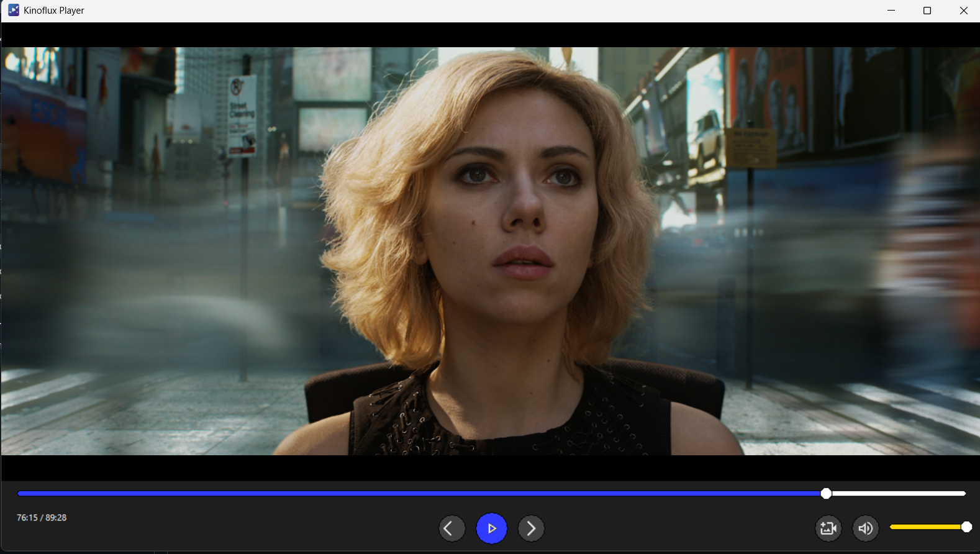Screen dimensions: 980x554
Task: Maximize the Kinoflux Player window
Action: tap(927, 11)
